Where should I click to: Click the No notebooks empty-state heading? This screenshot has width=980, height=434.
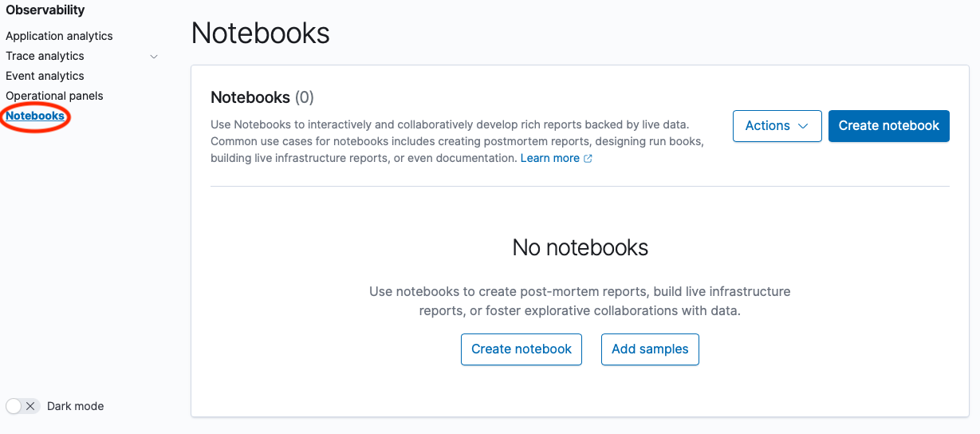click(580, 247)
